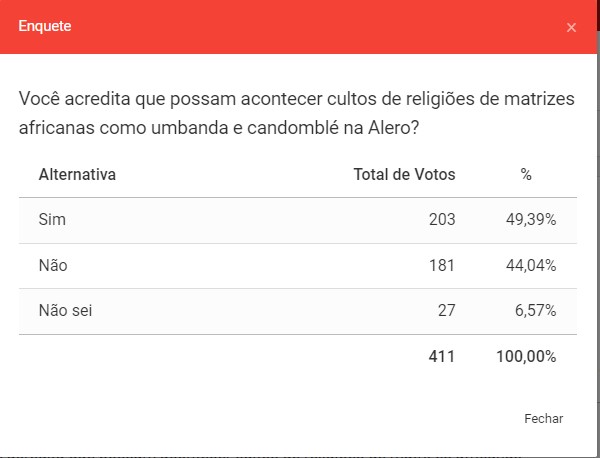Click the Alternativa column header
The image size is (600, 458).
pyautogui.click(x=77, y=175)
